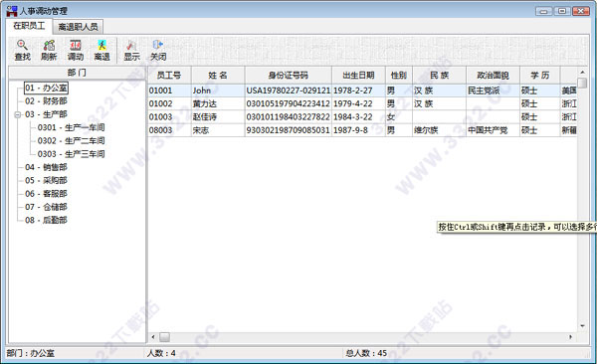Click the 部门 panel header

tap(77, 73)
